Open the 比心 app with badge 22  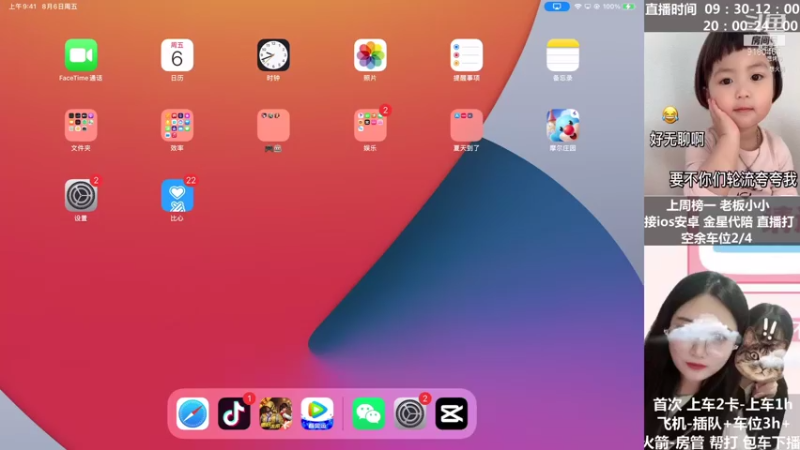click(177, 195)
